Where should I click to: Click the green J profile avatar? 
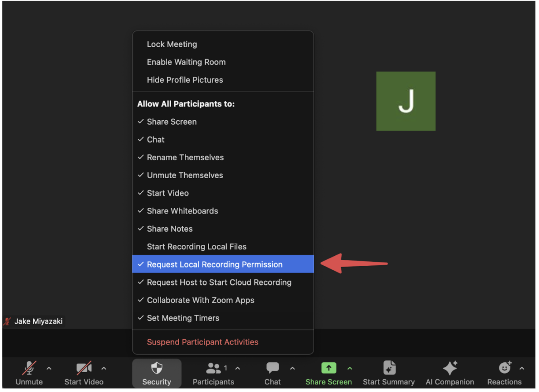click(405, 101)
